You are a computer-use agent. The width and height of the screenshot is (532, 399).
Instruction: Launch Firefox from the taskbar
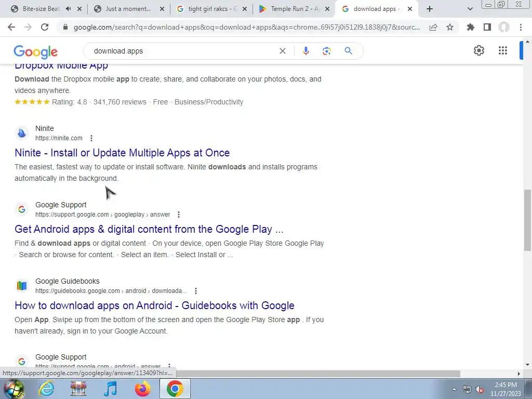pos(142,389)
